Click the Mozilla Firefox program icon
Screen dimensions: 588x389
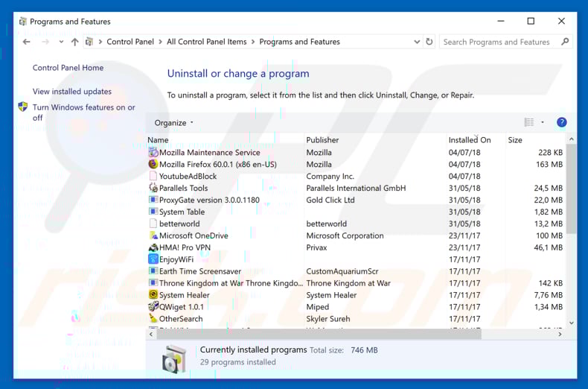pos(153,164)
